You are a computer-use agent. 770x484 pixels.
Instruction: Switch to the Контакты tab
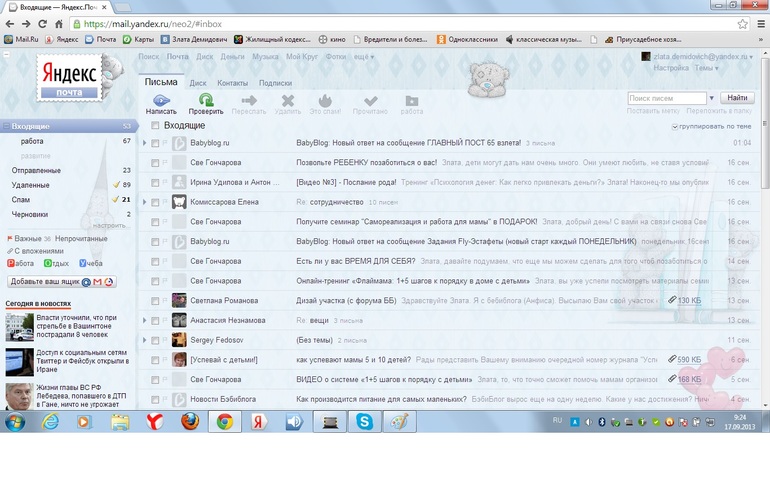[232, 83]
